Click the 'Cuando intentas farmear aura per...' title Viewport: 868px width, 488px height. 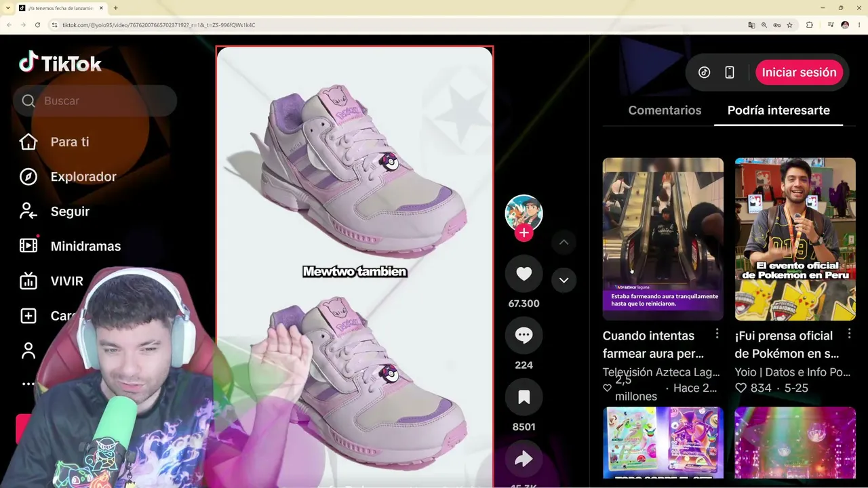[653, 344]
